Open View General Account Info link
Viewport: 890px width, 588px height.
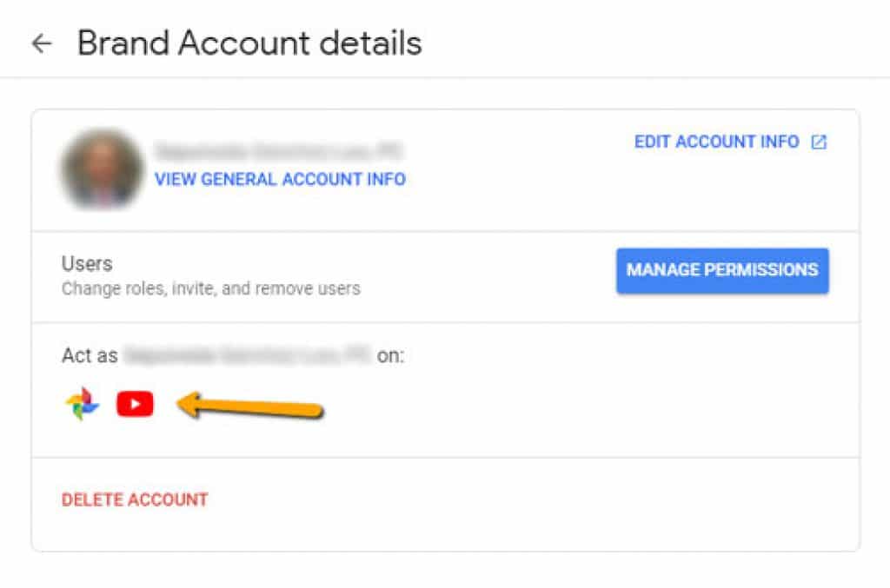[281, 179]
